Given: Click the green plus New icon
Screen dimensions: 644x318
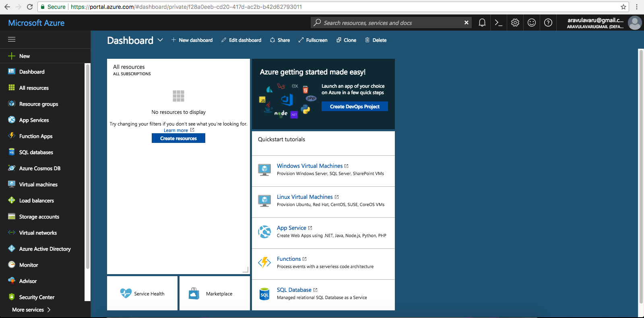Looking at the screenshot, I should (12, 56).
